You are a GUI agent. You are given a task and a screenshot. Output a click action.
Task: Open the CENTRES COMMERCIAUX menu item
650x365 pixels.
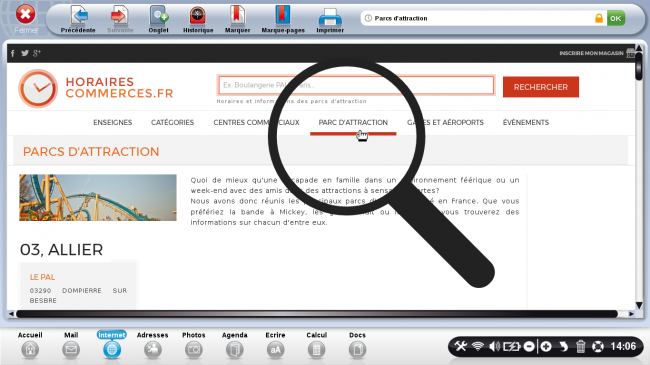click(x=256, y=122)
